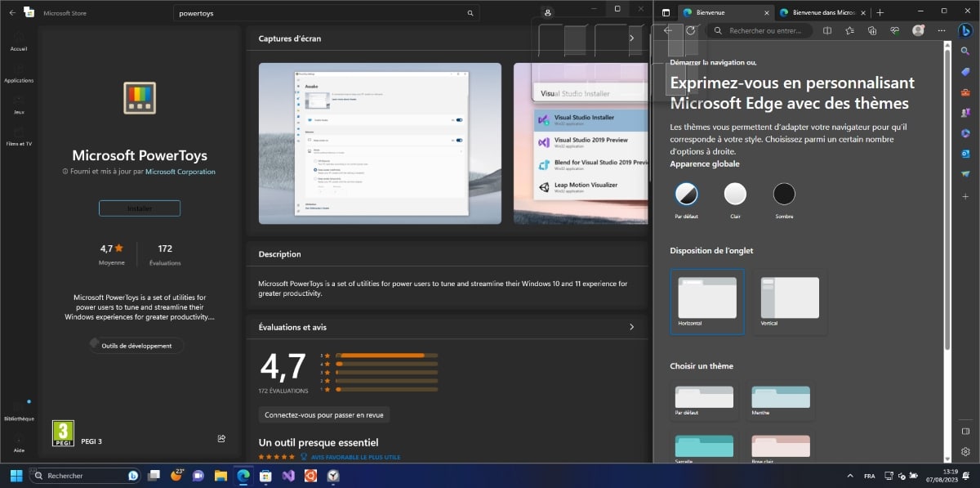
Task: Open Edge Settings and more menu
Action: [x=941, y=30]
